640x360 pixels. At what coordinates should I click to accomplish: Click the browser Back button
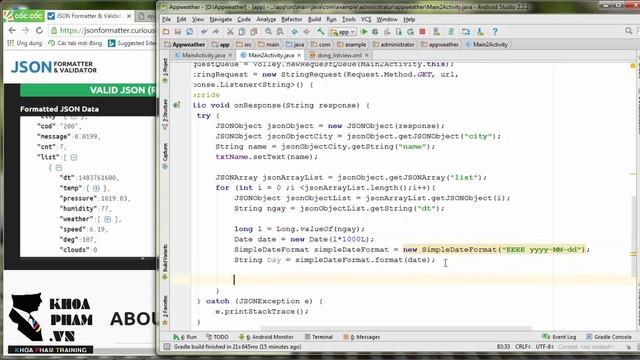(12, 30)
